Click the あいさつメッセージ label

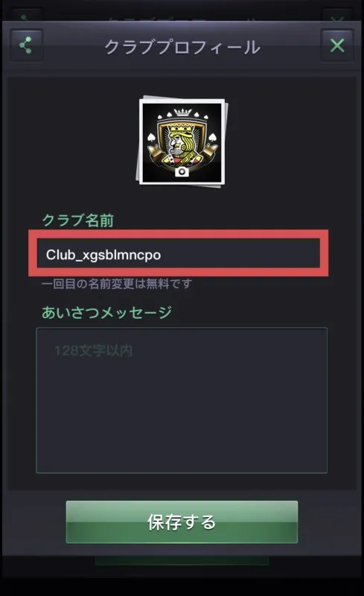coord(106,312)
